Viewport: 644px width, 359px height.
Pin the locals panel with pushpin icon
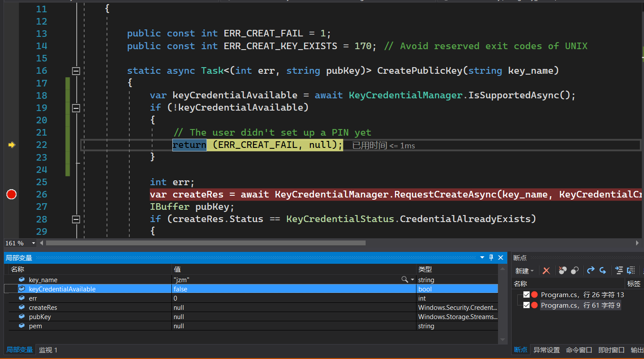[x=491, y=258]
